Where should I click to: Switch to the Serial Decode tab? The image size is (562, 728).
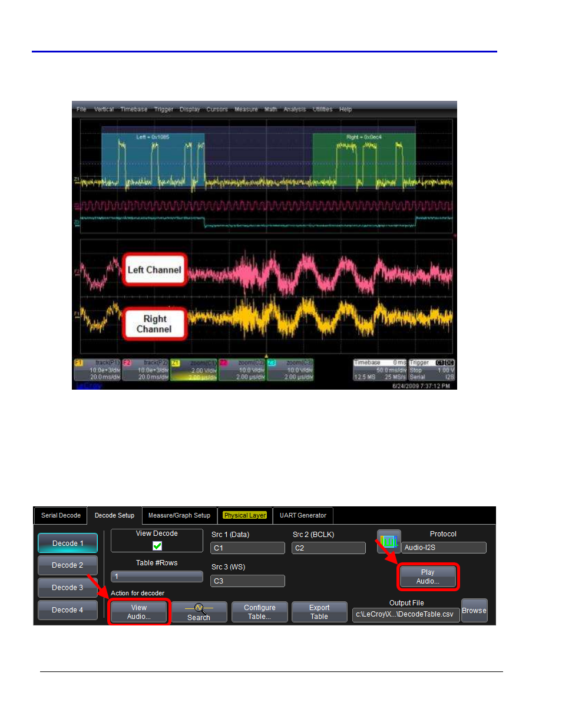coord(61,516)
